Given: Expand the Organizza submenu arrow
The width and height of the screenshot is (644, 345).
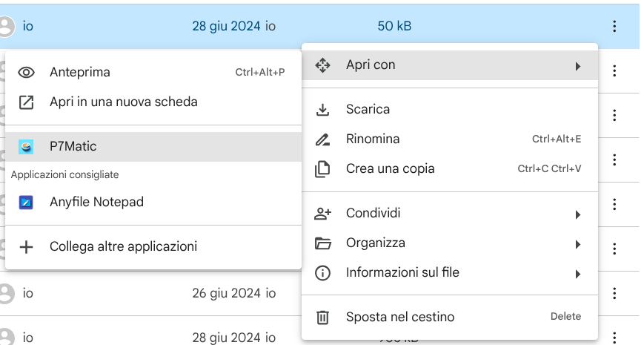Looking at the screenshot, I should click(x=577, y=244).
